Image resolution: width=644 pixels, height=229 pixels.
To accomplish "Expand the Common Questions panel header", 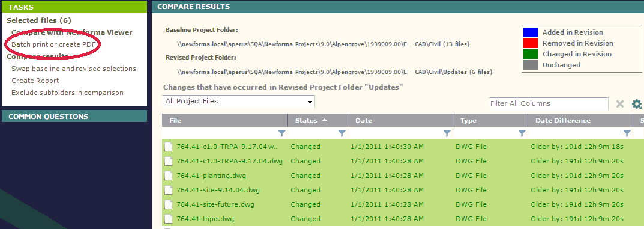I will [x=74, y=117].
